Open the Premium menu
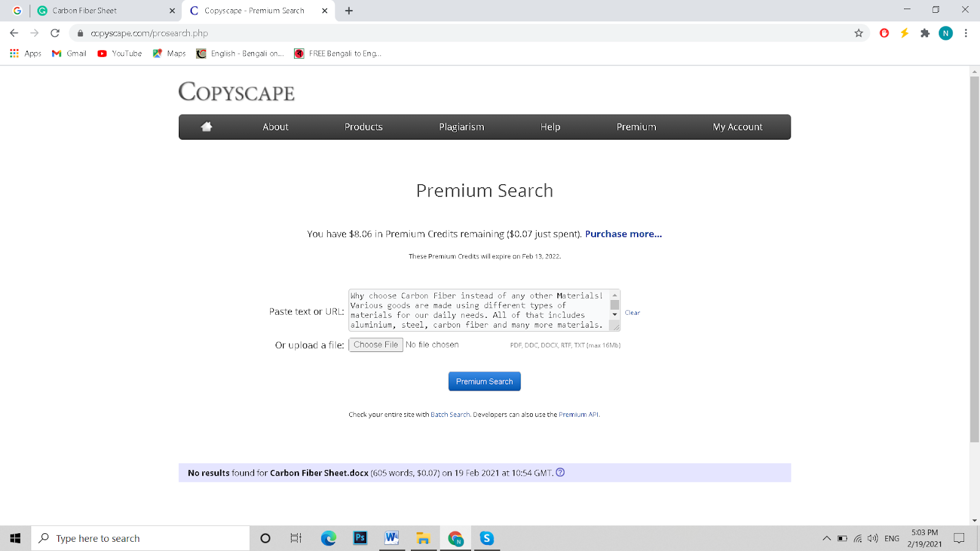The image size is (980, 551). pos(636,127)
